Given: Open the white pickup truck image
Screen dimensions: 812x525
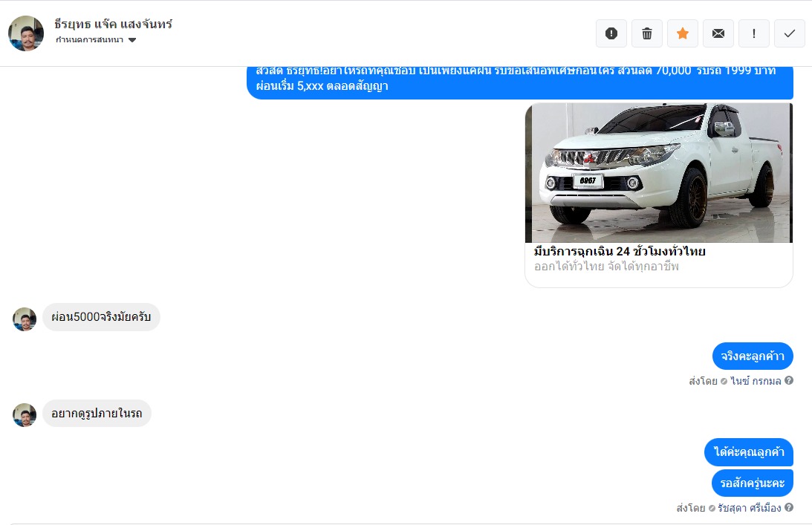Looking at the screenshot, I should pos(658,172).
